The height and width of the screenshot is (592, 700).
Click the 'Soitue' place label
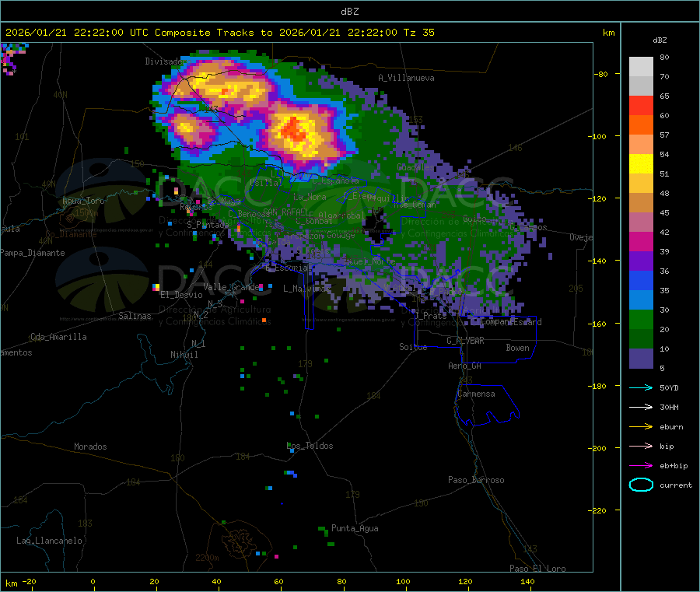coord(413,347)
